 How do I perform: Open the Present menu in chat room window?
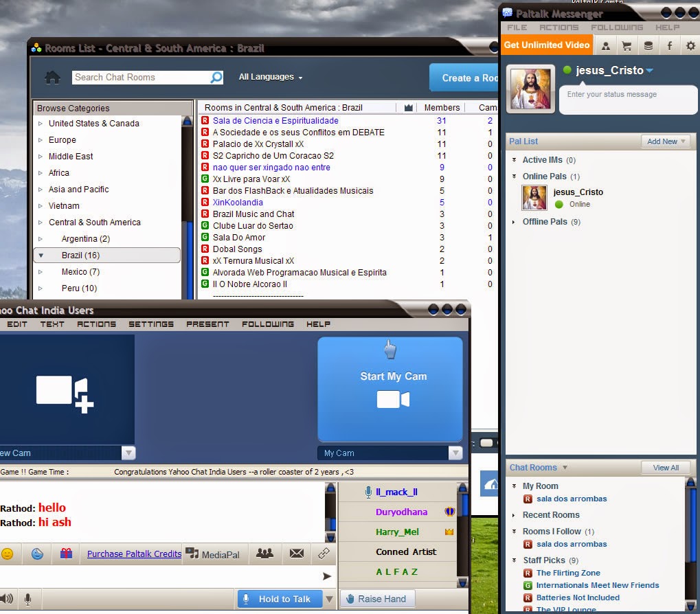[207, 324]
